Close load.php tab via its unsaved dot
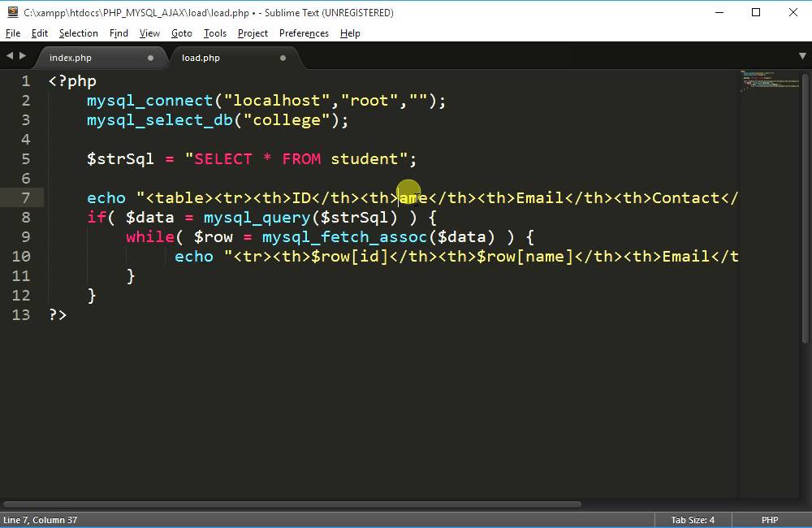Viewport: 812px width, 528px height. coord(283,58)
